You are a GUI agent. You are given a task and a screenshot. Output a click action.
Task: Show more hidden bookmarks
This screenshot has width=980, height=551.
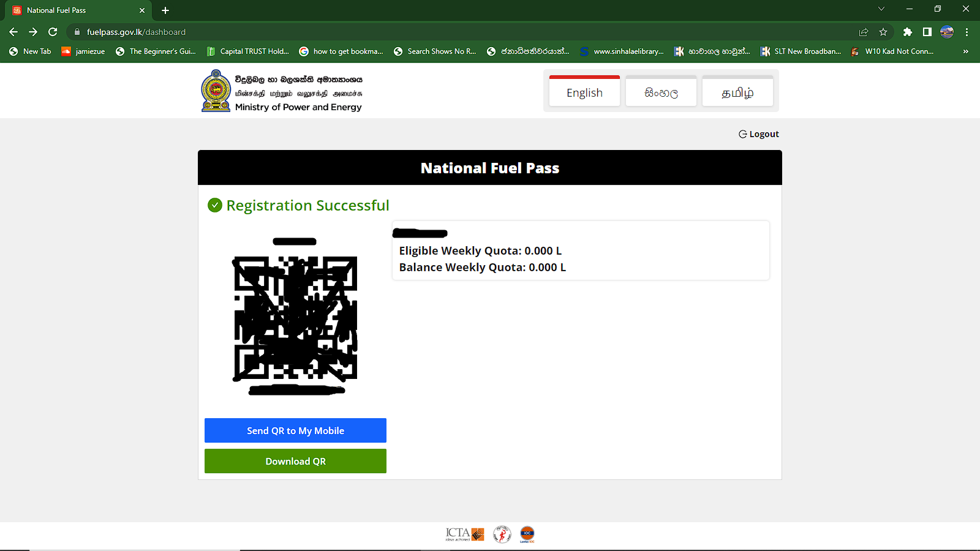[966, 51]
